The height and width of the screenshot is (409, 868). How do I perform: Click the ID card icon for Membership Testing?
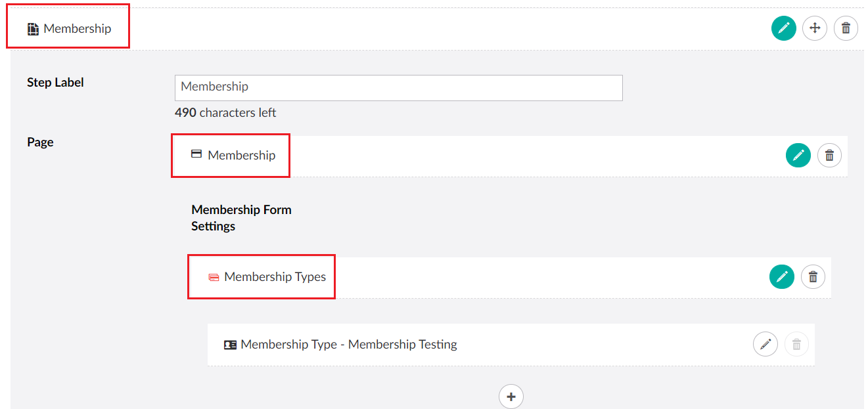coord(230,345)
